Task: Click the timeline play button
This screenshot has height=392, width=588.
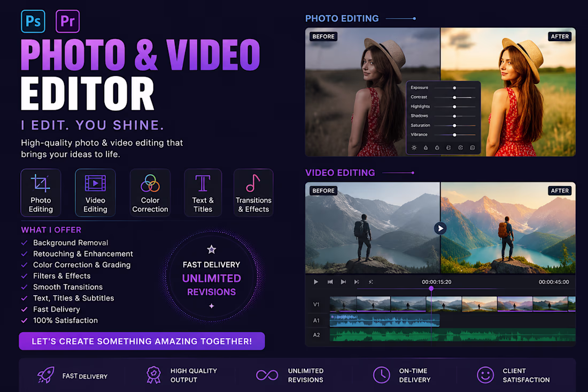Action: 316,282
